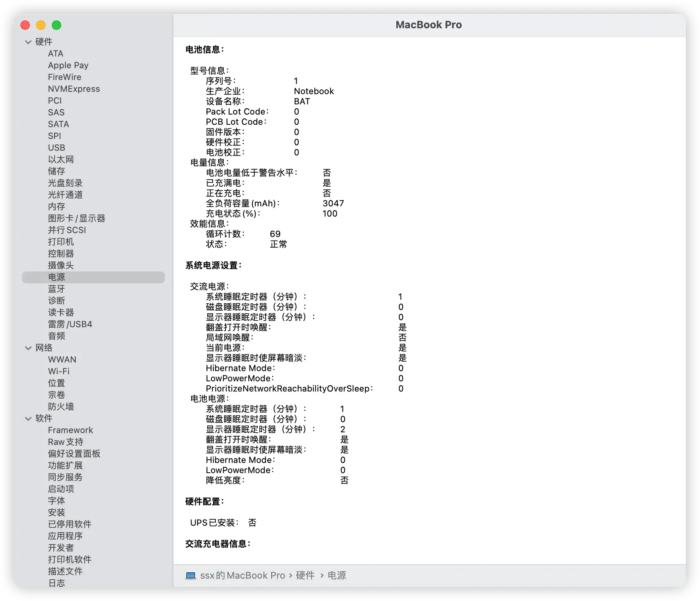This screenshot has height=601, width=700.
Task: Open 以太网 in the sidebar
Action: 61,160
